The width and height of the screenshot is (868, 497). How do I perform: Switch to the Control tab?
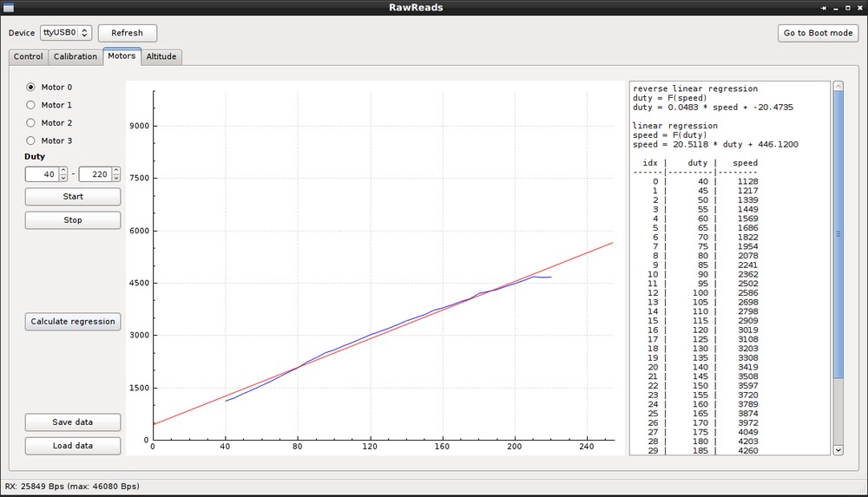tap(29, 56)
